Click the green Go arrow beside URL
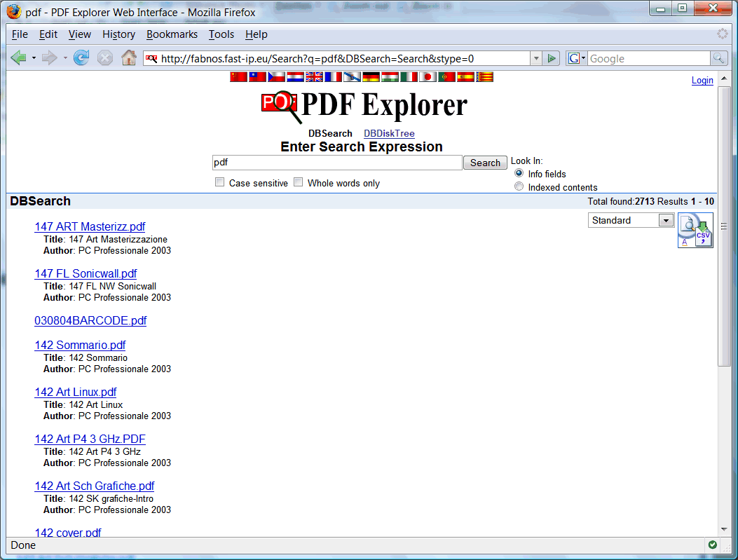Screen dimensions: 738x560 coord(552,59)
